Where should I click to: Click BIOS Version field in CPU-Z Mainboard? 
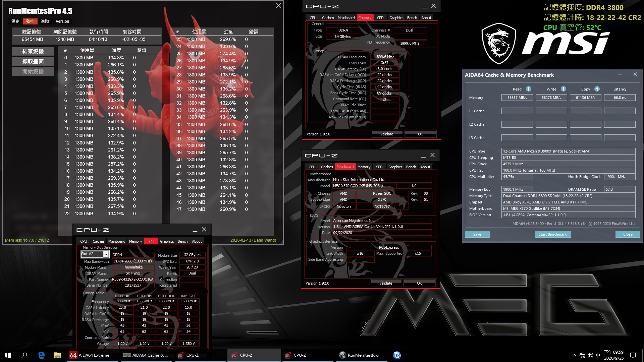tap(382, 227)
